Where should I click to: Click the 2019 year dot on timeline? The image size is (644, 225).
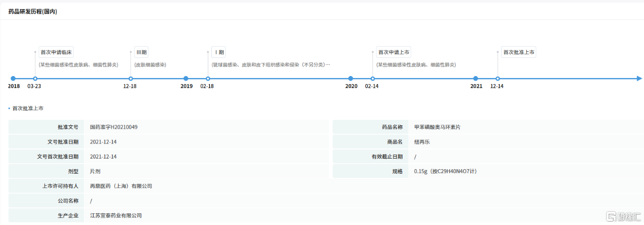click(x=186, y=79)
